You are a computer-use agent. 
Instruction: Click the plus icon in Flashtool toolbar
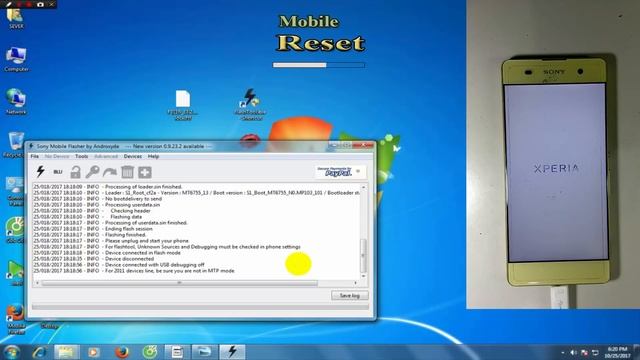pos(144,172)
